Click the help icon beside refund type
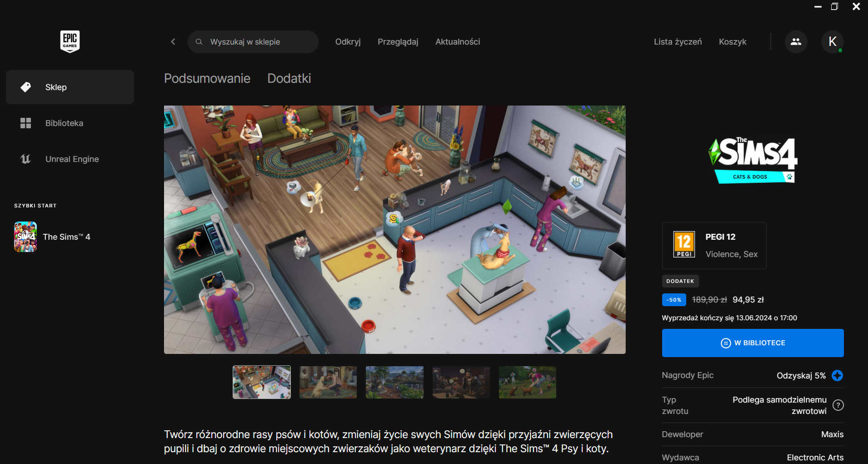The height and width of the screenshot is (464, 868). tap(838, 405)
